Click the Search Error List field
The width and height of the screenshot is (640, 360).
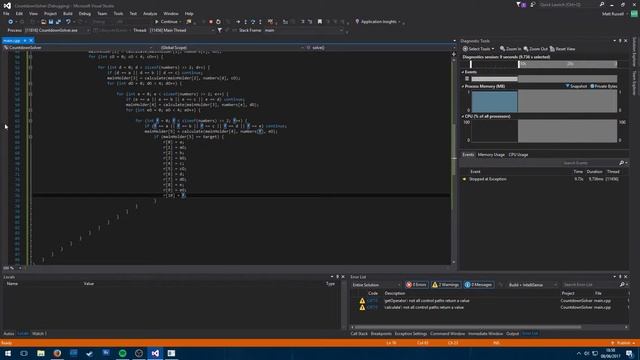pos(590,284)
